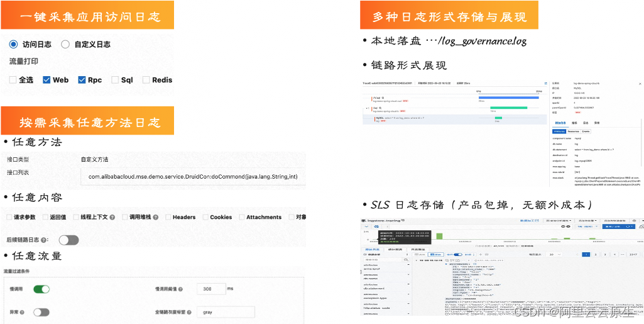Go to page 2 of log results
The width and height of the screenshot is (644, 324).
tap(596, 255)
